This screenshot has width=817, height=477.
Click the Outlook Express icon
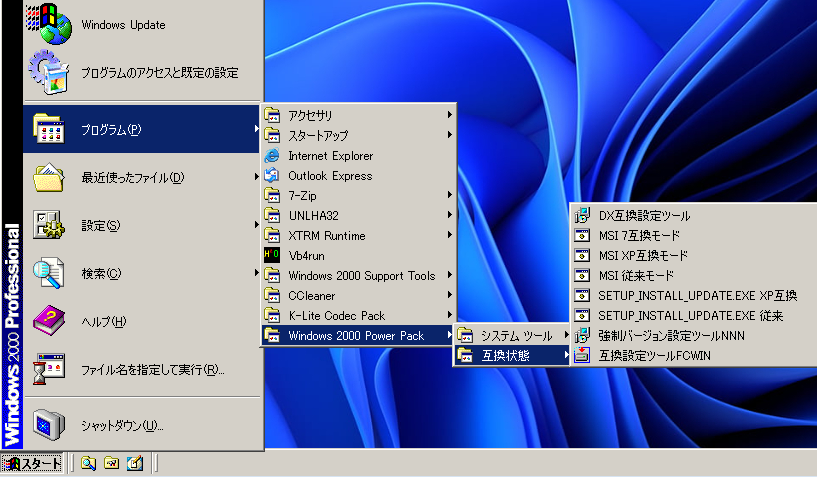tap(272, 176)
